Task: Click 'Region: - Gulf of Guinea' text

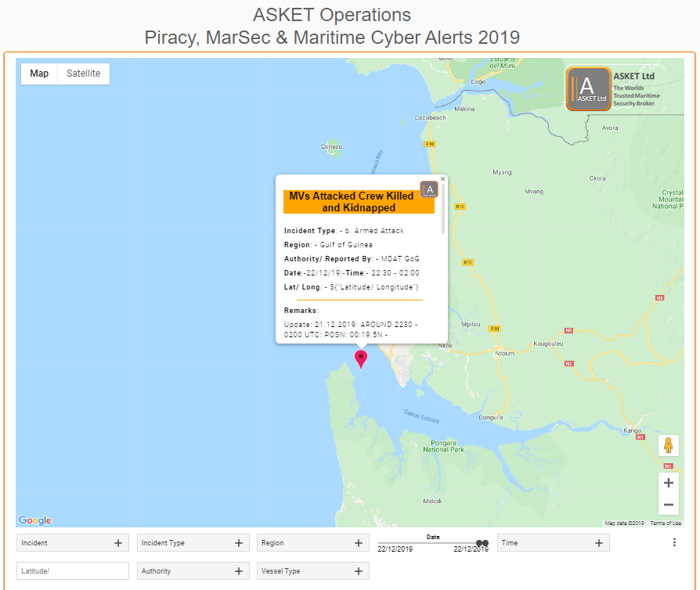Action: click(x=328, y=245)
